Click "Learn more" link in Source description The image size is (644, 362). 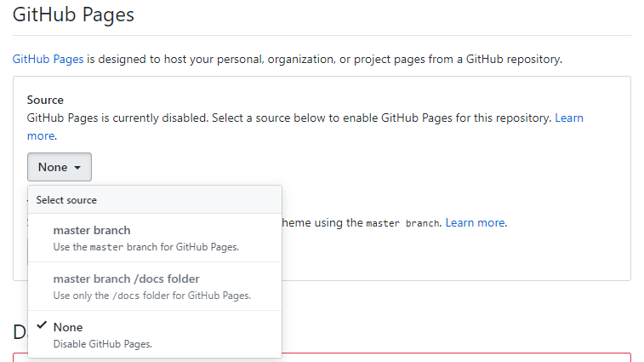pyautogui.click(x=569, y=118)
